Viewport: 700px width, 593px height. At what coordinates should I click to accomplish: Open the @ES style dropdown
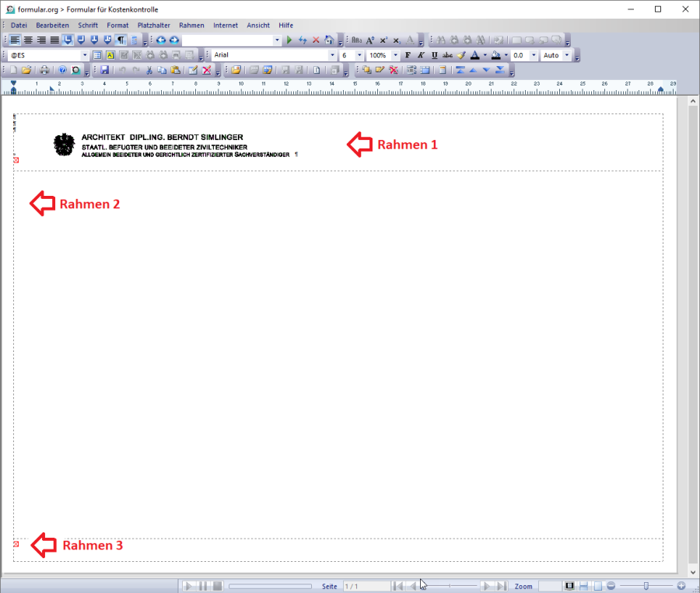(x=85, y=55)
